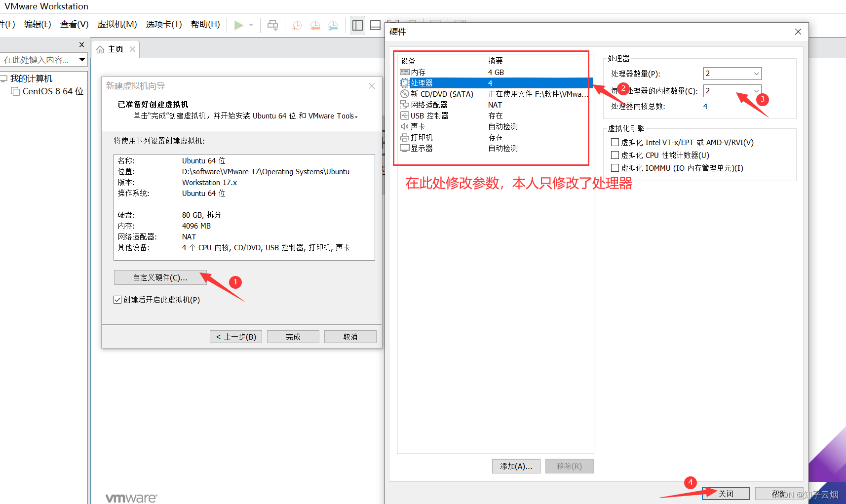Select the USB 控制器 device row
846x504 pixels.
coord(495,116)
